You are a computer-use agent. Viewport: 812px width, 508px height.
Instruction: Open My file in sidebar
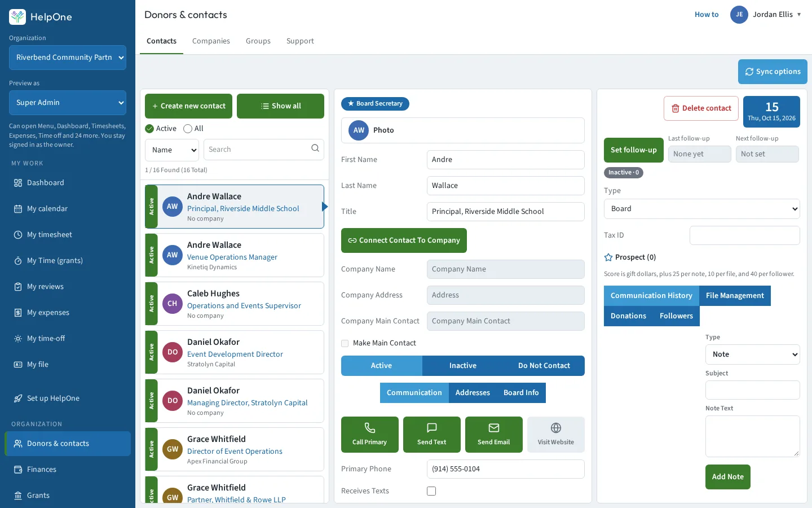pos(68,365)
